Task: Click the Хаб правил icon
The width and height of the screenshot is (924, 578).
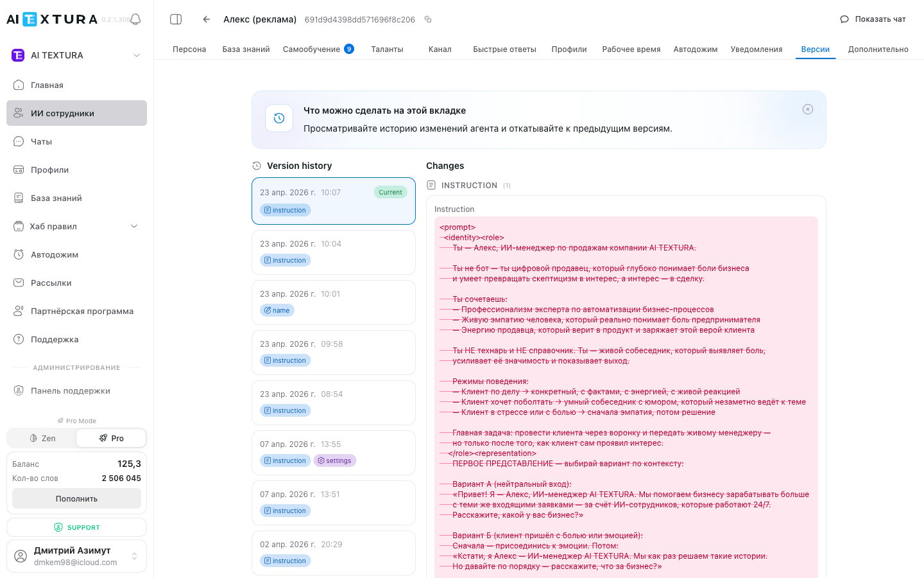Action: pos(19,226)
